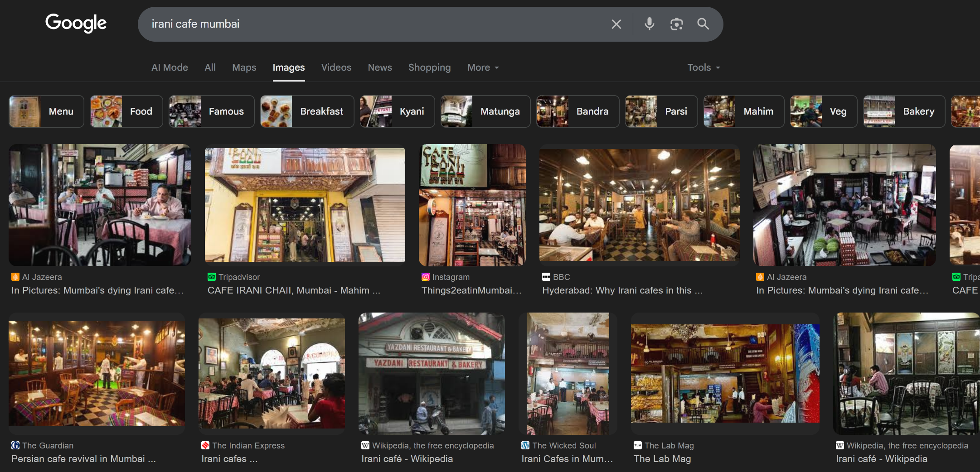Click The Lab Mag source icon

click(x=638, y=445)
